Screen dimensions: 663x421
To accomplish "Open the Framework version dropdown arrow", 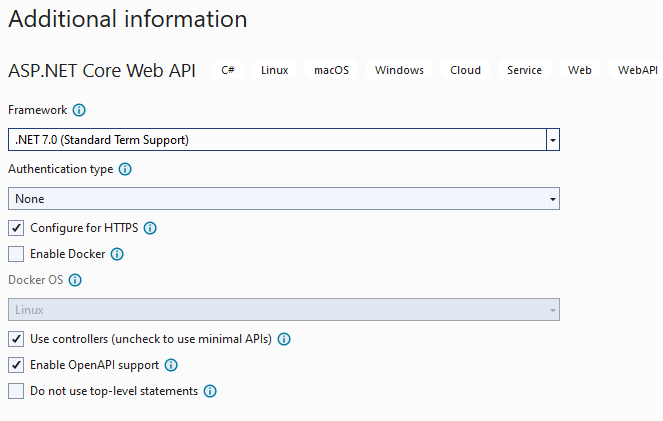I will pyautogui.click(x=552, y=140).
